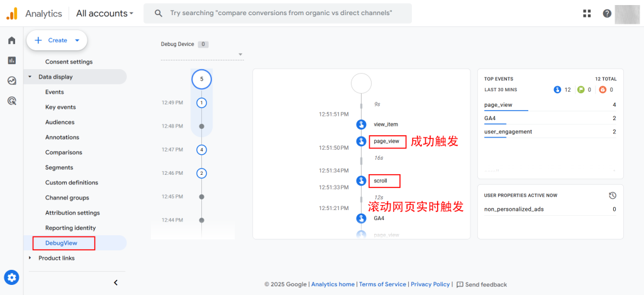Collapse the sidebar with the chevron arrow
The image size is (644, 295).
(116, 282)
